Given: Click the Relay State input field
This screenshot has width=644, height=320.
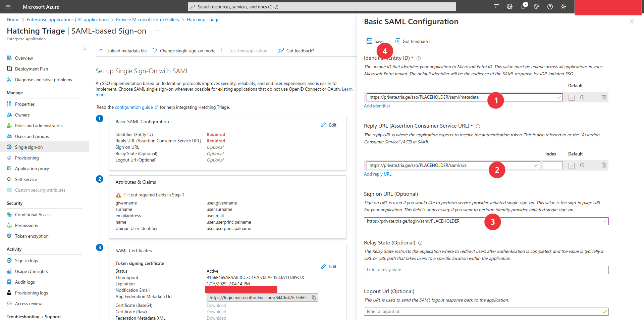Looking at the screenshot, I should point(486,270).
